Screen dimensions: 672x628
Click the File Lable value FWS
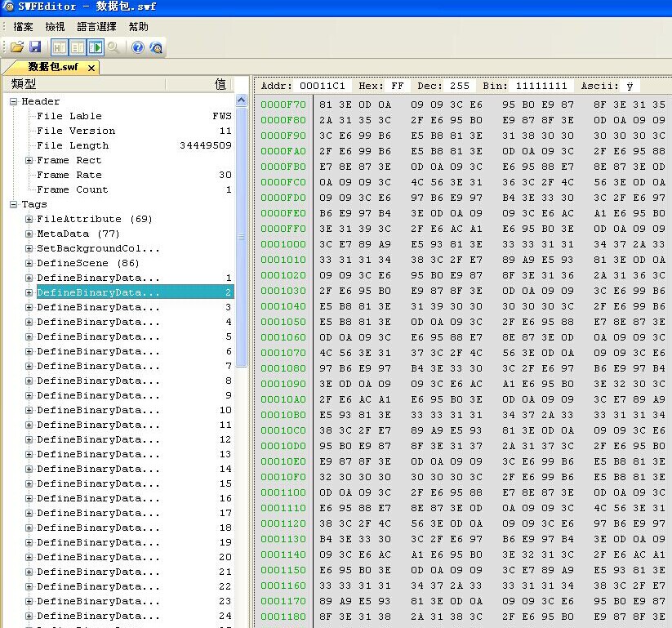(222, 116)
